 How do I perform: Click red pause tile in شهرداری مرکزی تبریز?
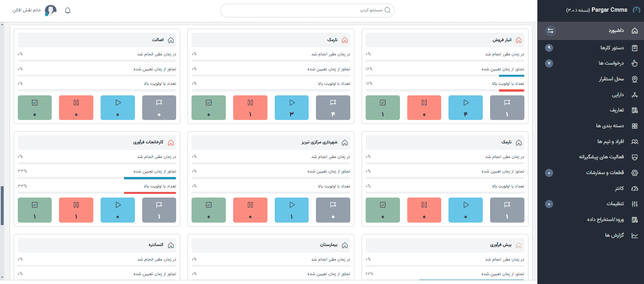coord(250,210)
